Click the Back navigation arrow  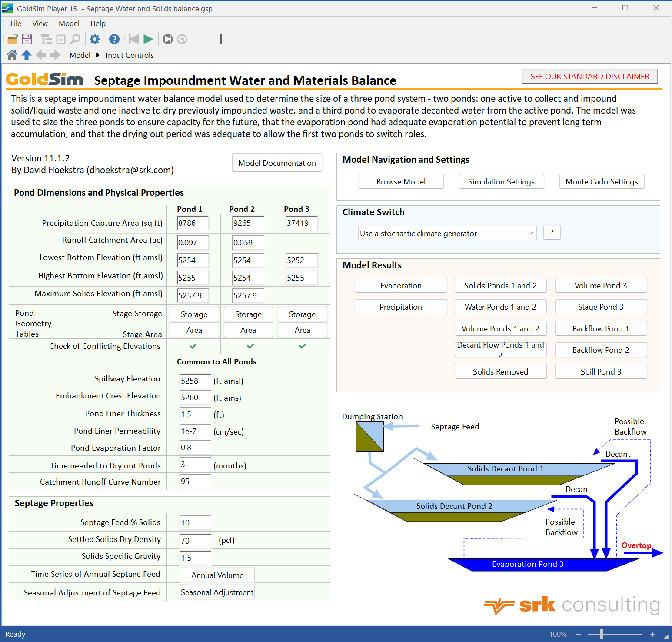click(x=41, y=55)
